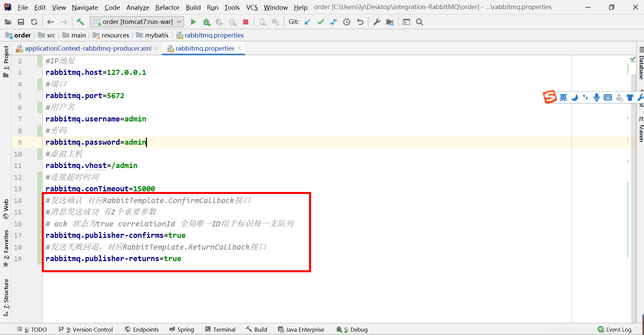Open the VCS menu
644x335 pixels.
coord(252,7)
